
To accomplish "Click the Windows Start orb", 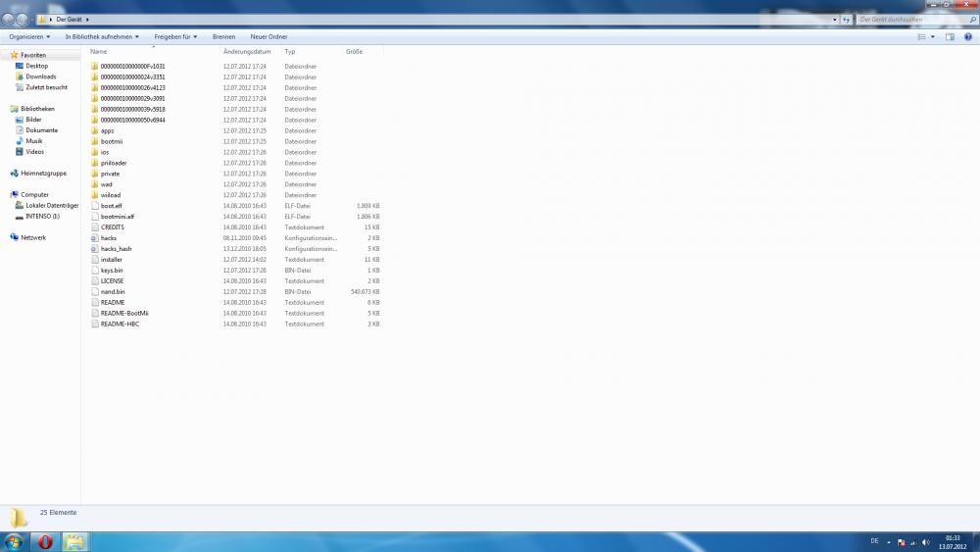I will (x=14, y=541).
